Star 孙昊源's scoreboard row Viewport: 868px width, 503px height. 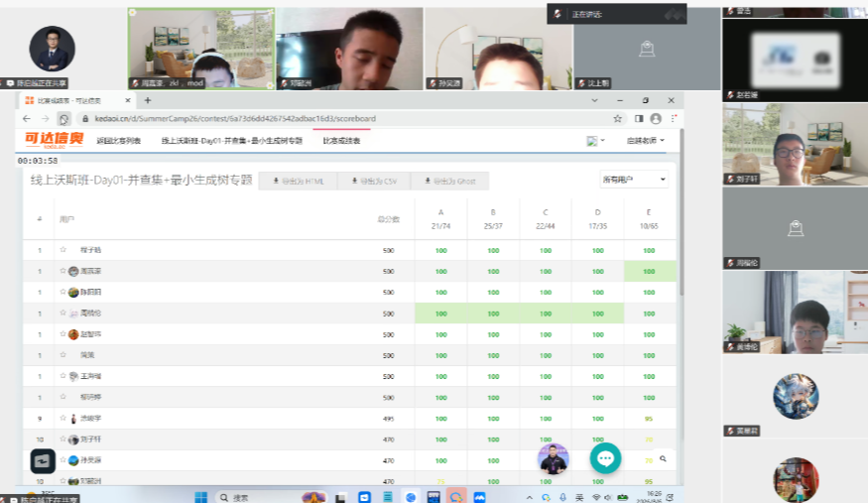63,459
